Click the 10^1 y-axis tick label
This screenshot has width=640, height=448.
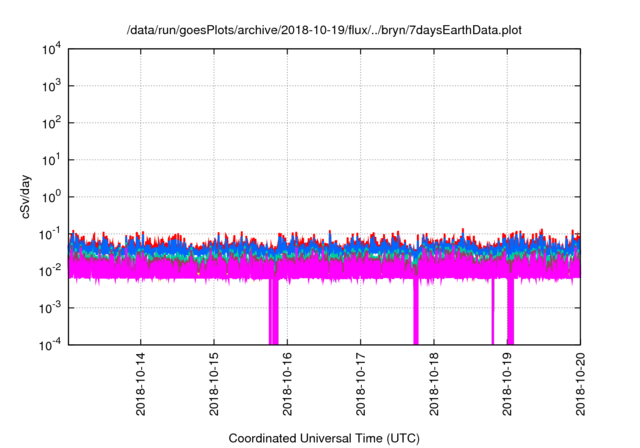[51, 160]
